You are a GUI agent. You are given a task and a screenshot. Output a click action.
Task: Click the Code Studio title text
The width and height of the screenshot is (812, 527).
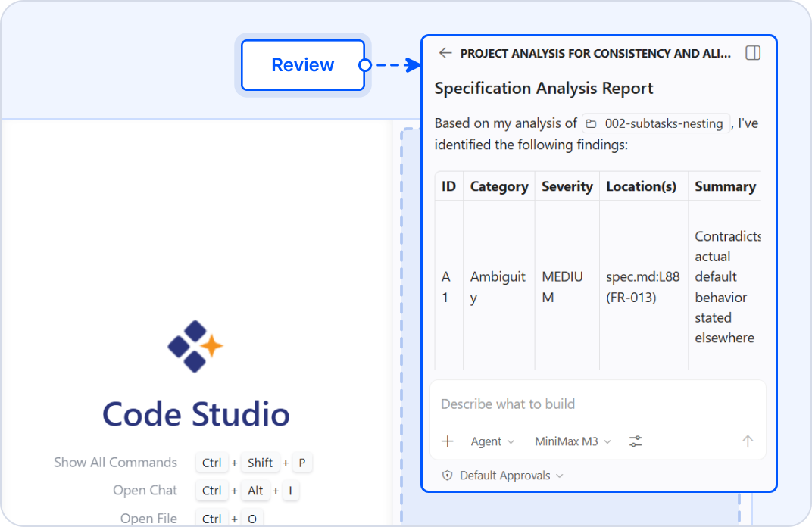pyautogui.click(x=195, y=414)
